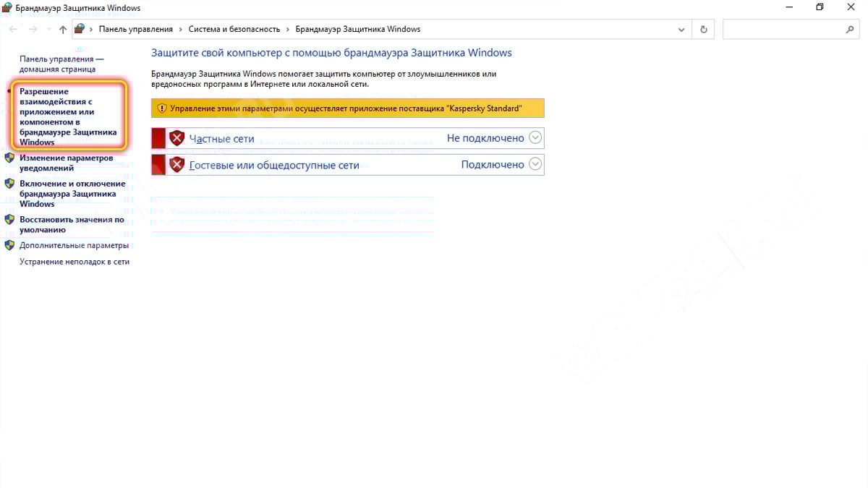Viewport: 868px width, 488px height.
Task: Click the search magnifier icon
Action: pos(850,30)
